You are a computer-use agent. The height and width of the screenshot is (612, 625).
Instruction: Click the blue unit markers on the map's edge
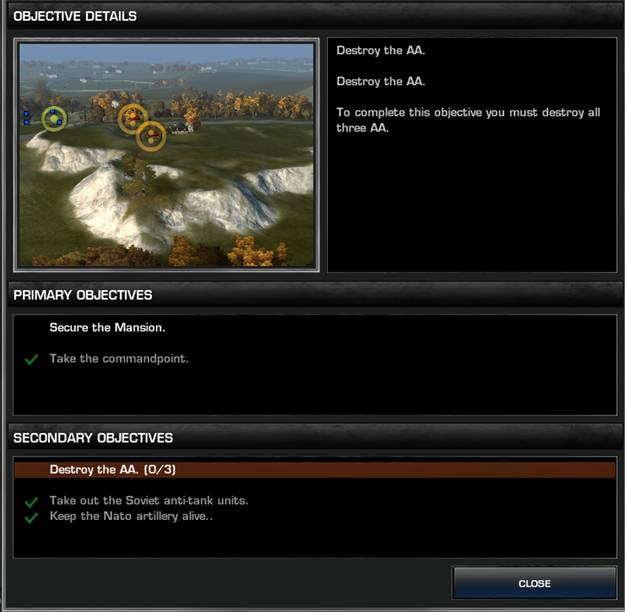coord(26,118)
